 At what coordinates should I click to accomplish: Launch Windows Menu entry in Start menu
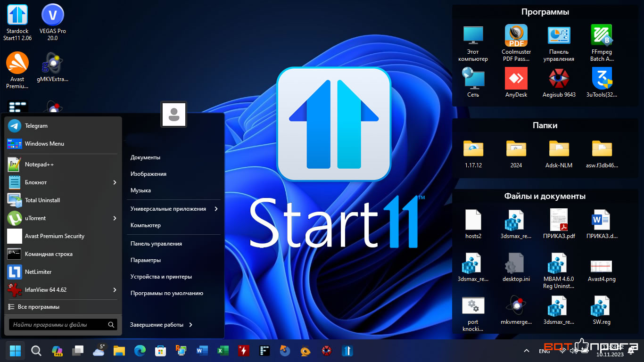point(63,144)
